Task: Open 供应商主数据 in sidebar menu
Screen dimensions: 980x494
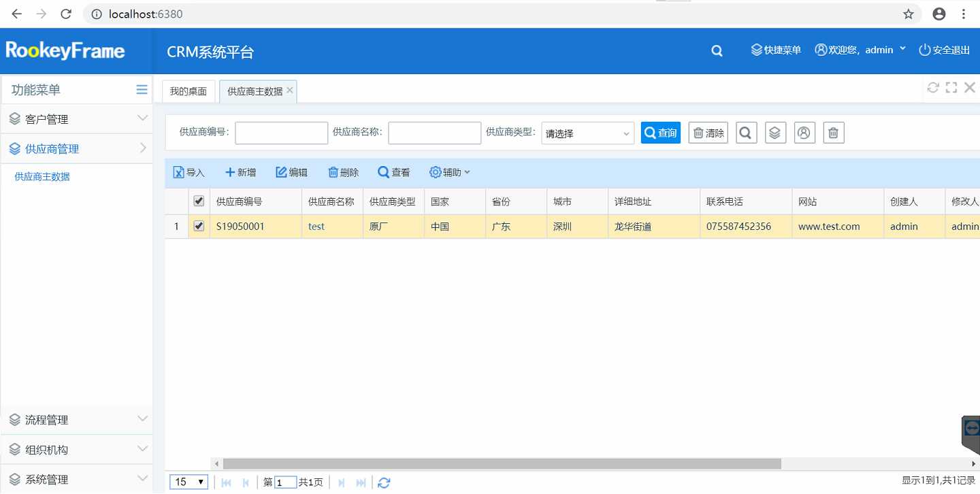Action: point(42,176)
